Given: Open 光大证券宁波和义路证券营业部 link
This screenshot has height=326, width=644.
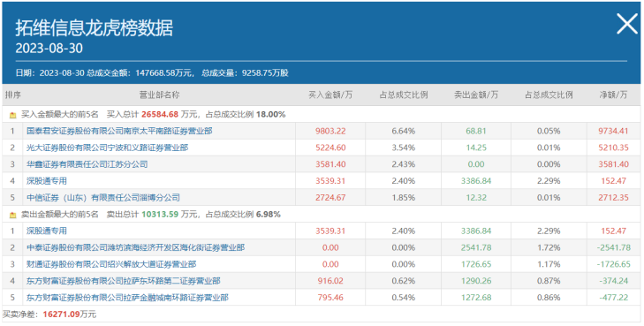Looking at the screenshot, I should [107, 148].
